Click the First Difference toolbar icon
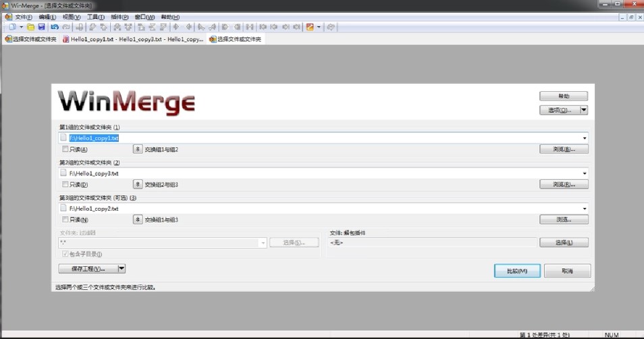This screenshot has width=644, height=339. click(x=141, y=27)
